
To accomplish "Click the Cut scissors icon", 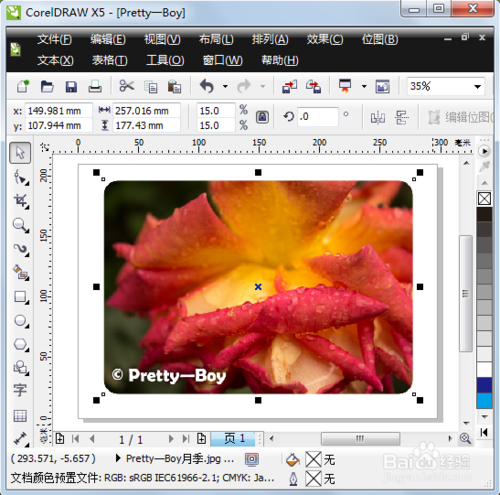I will click(126, 86).
